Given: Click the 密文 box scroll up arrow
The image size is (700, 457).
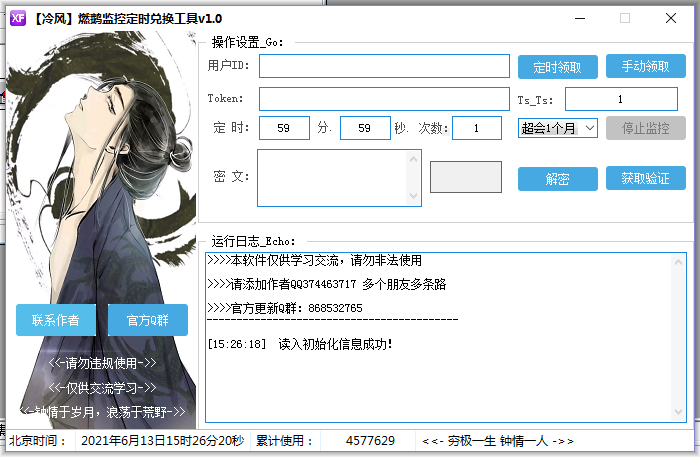Looking at the screenshot, I should pyautogui.click(x=414, y=157).
